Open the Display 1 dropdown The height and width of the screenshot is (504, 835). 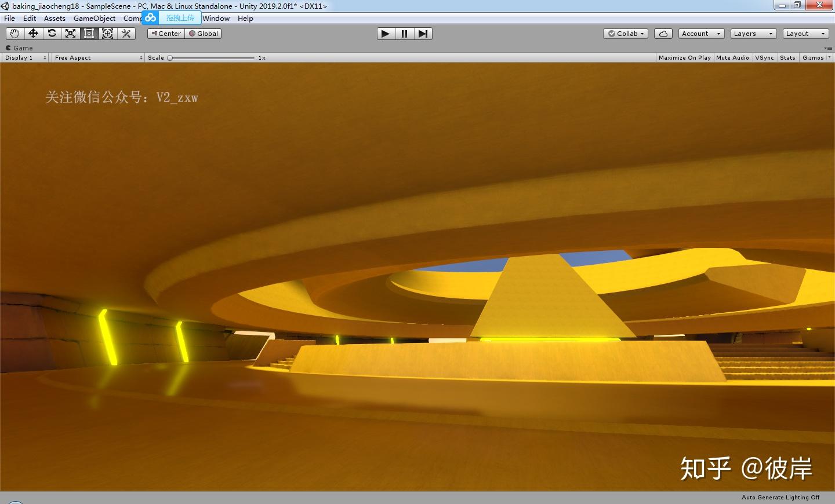(26, 58)
